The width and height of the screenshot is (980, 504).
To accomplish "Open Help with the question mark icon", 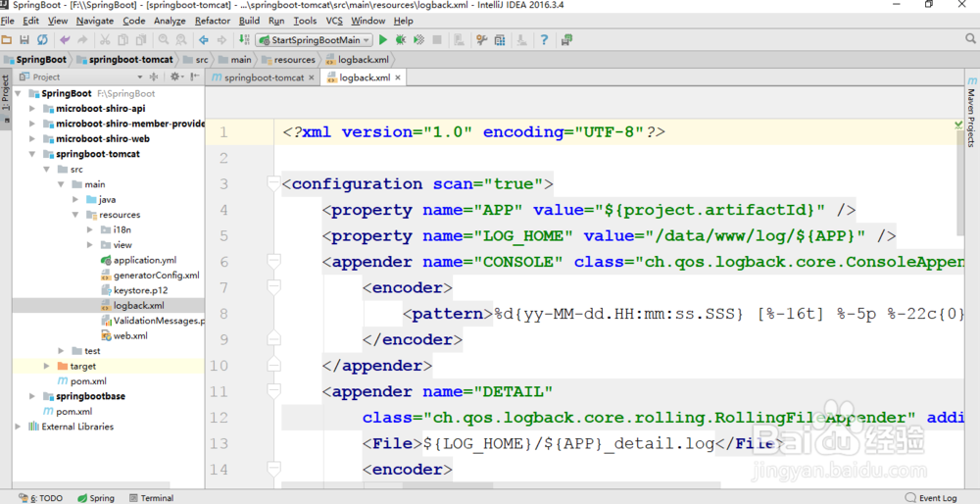I will point(544,40).
